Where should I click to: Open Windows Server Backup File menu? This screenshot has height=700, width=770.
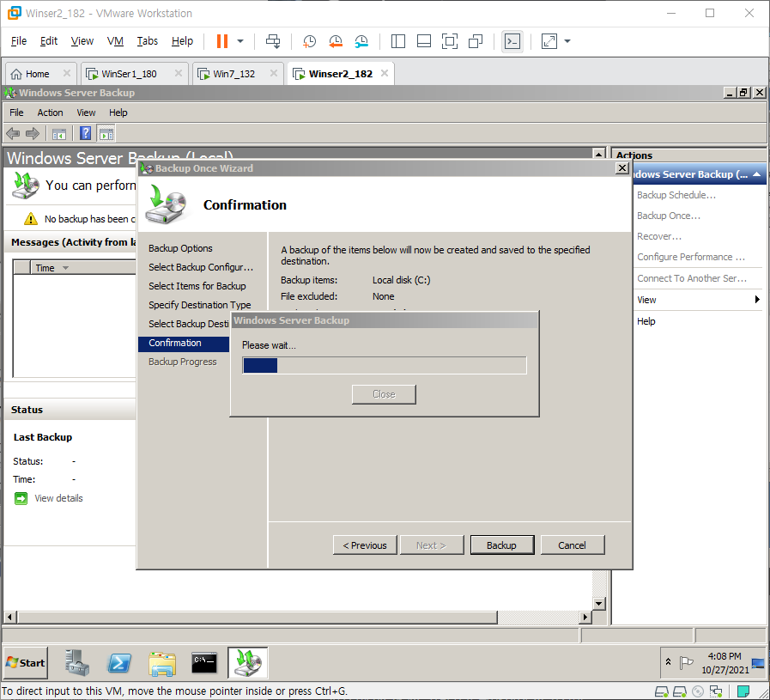(x=16, y=113)
